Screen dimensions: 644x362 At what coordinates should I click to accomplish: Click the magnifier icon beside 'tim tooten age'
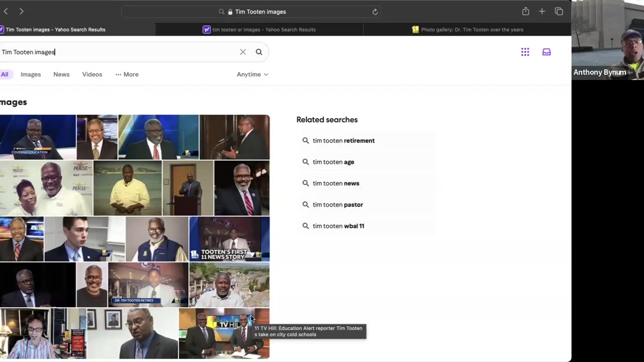click(x=305, y=162)
